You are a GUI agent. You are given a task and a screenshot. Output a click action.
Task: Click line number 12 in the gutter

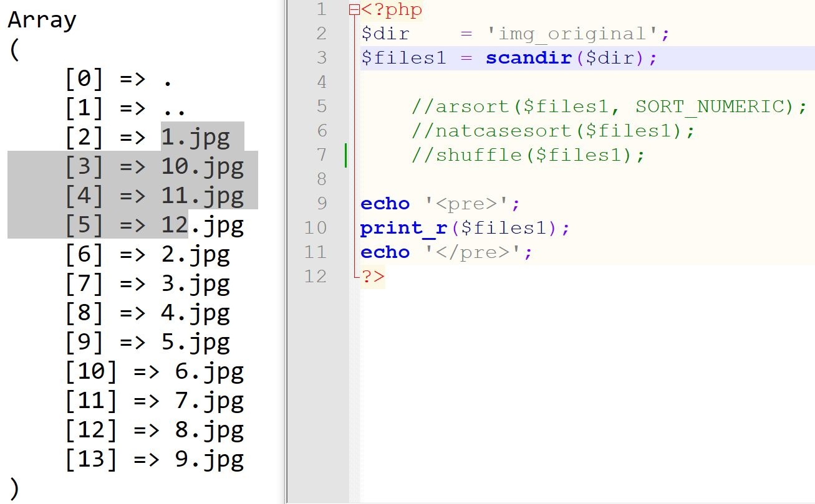click(x=316, y=276)
